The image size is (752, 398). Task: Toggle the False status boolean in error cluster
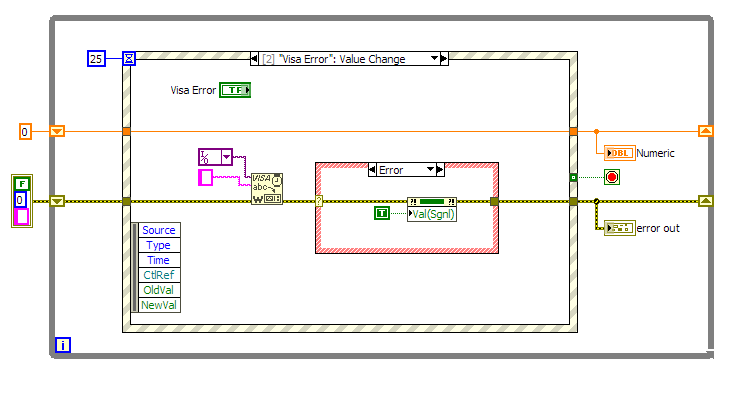pyautogui.click(x=22, y=184)
